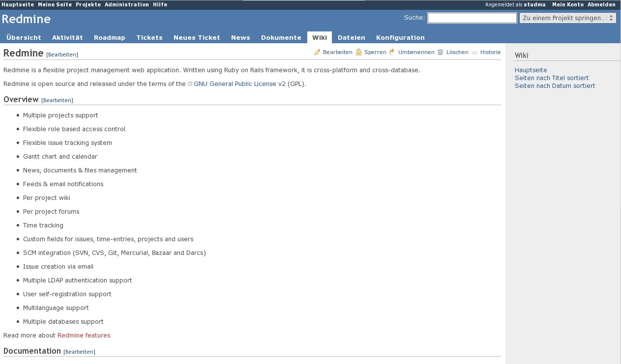Click 'Multiple databases support' item
Viewport: 621px width, 364px height.
point(63,322)
